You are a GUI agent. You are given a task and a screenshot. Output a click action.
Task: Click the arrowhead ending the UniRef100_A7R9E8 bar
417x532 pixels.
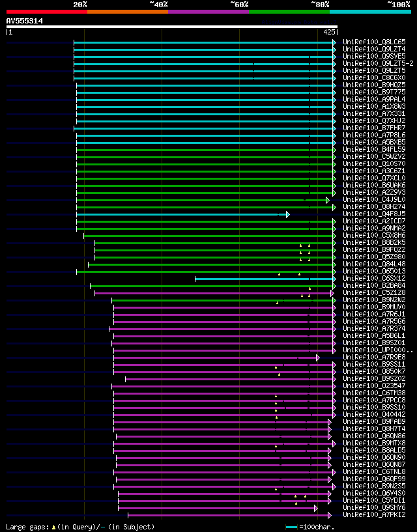tap(318, 357)
